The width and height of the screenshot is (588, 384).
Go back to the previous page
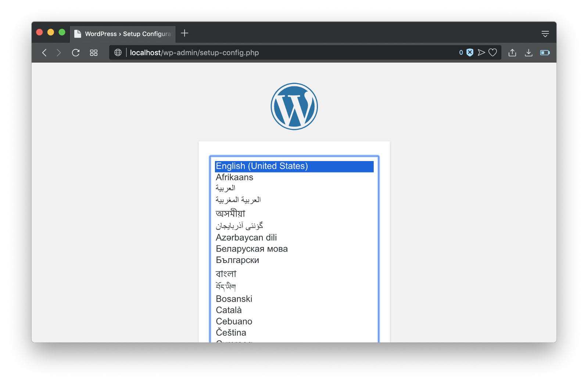[x=44, y=53]
